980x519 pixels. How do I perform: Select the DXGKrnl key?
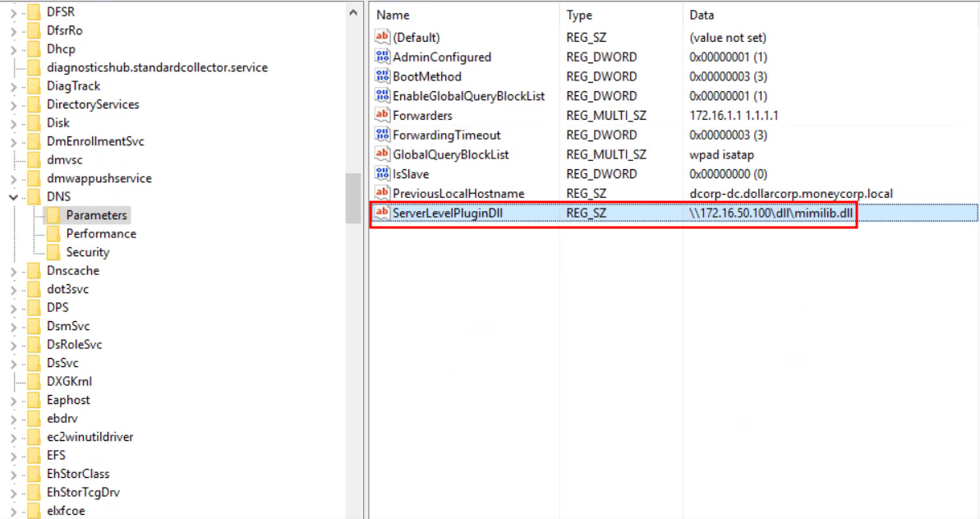[69, 381]
